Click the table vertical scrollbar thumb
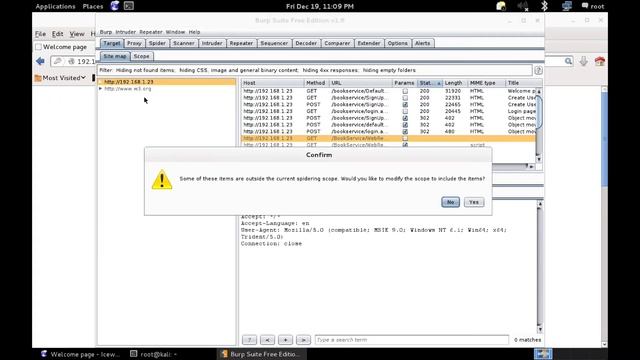This screenshot has width=640, height=360. 539,112
